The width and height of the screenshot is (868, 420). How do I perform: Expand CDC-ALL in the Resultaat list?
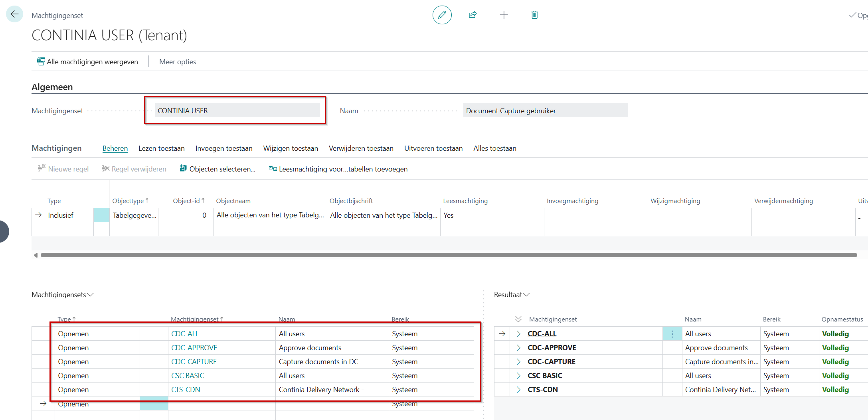[518, 334]
